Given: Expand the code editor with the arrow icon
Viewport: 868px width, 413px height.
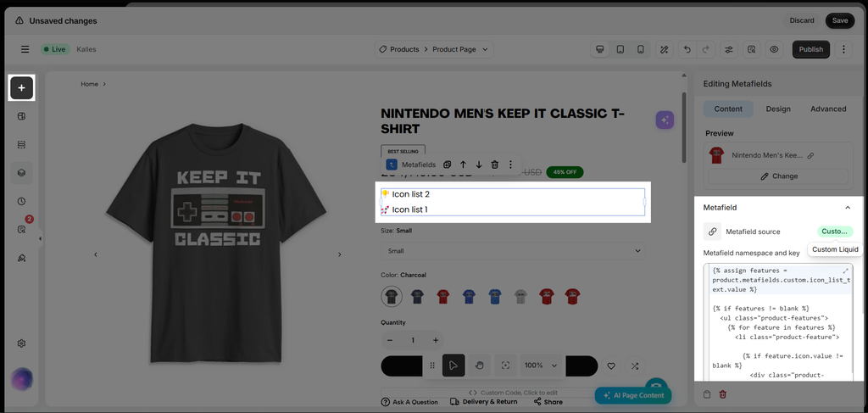Looking at the screenshot, I should 845,271.
